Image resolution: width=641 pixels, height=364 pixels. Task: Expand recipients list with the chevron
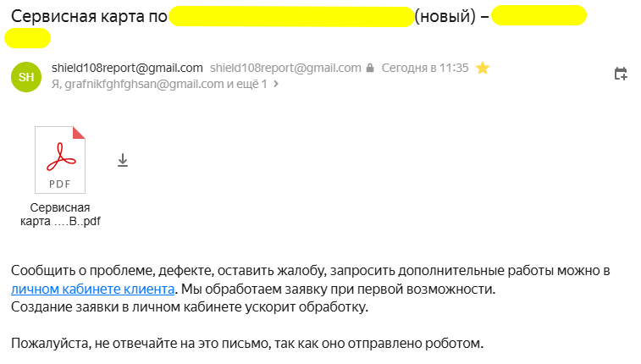(276, 85)
